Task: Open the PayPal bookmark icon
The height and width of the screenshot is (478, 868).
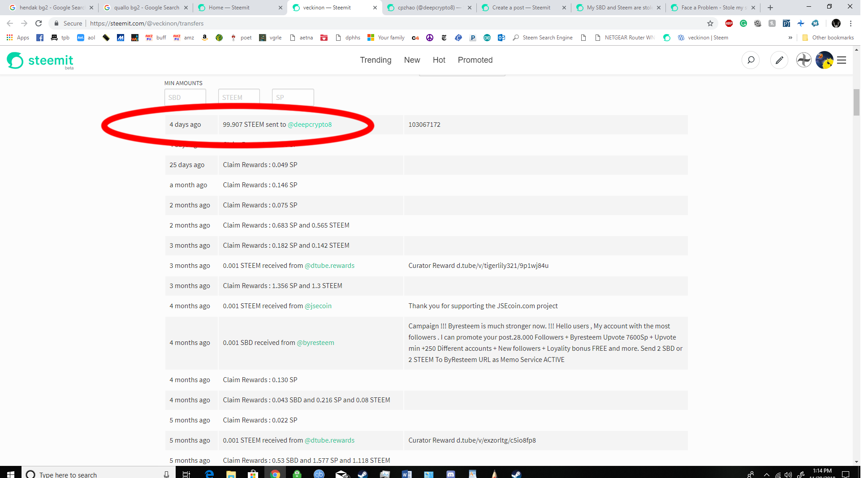Action: [473, 38]
